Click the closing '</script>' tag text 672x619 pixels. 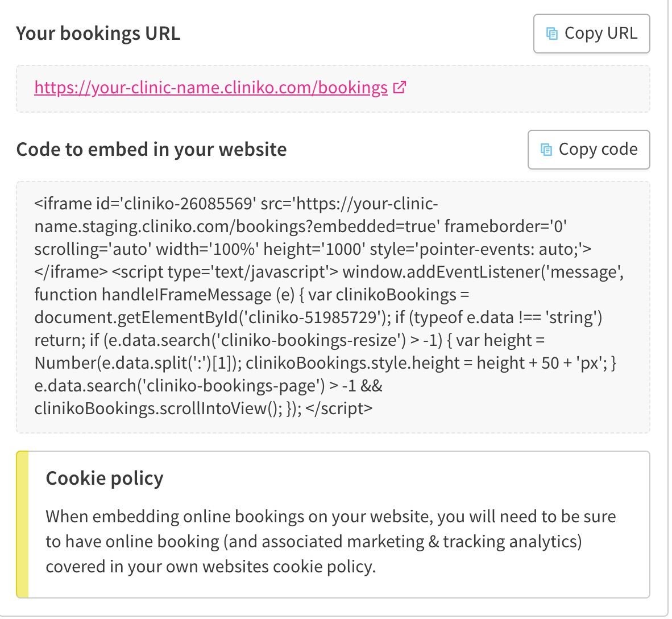coord(339,408)
